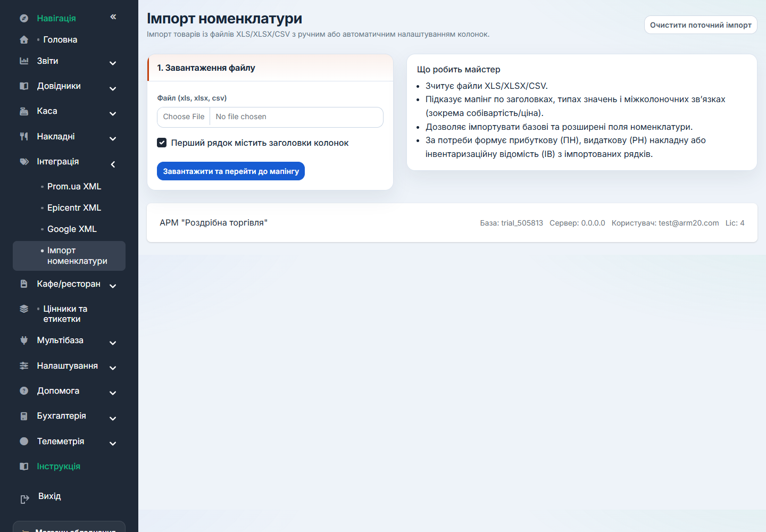Expand the Налаштування submenu chevron
The width and height of the screenshot is (766, 532).
click(x=113, y=368)
